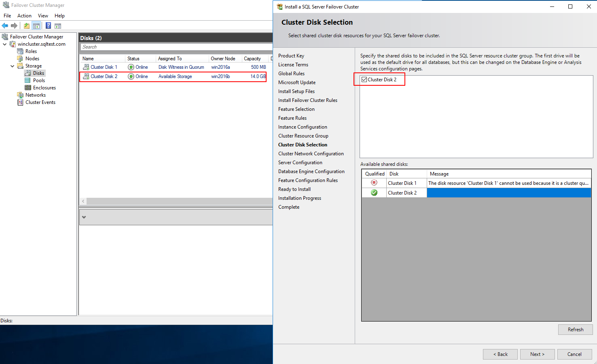597x364 pixels.
Task: Collapse the Storage tree node
Action: pyautogui.click(x=12, y=66)
